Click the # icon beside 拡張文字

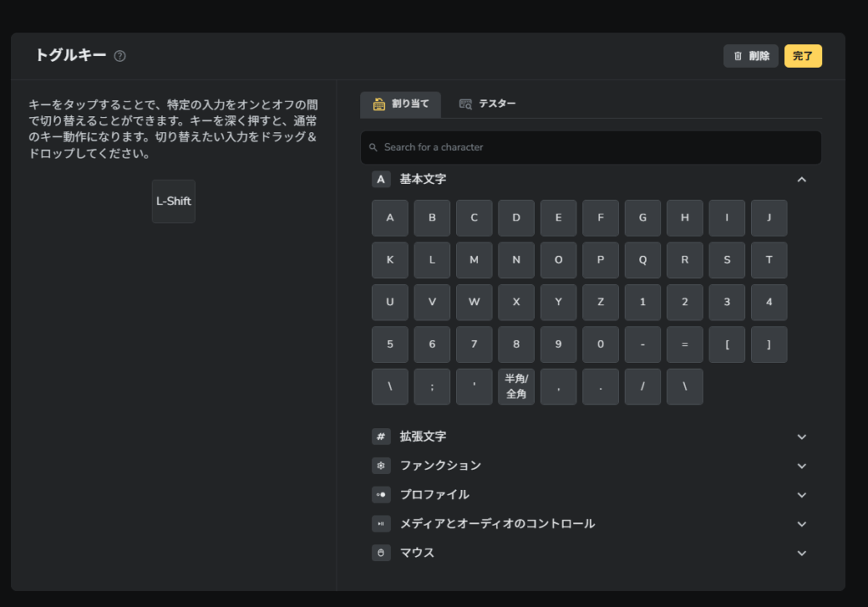(381, 437)
